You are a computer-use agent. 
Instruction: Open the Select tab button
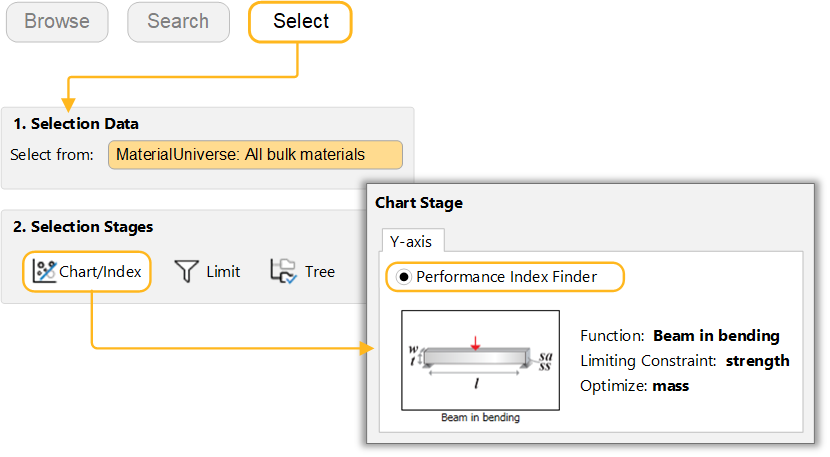coord(300,21)
